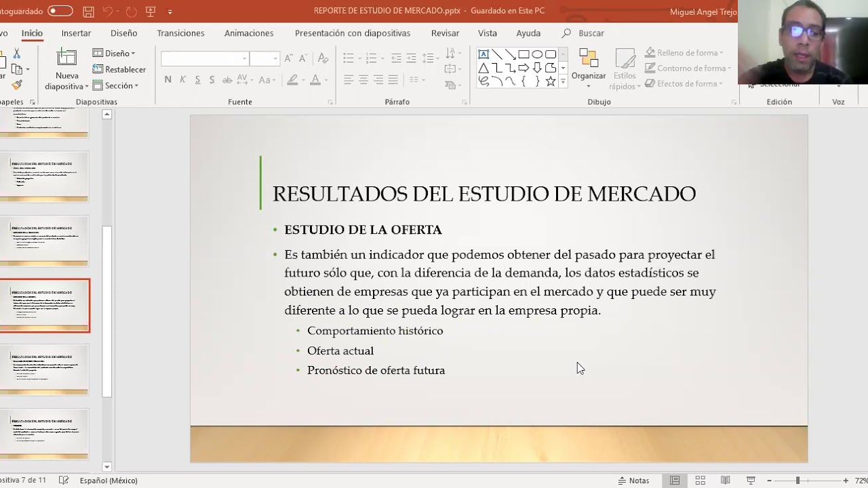
Task: Start slideshow from status bar icon
Action: coord(751,480)
